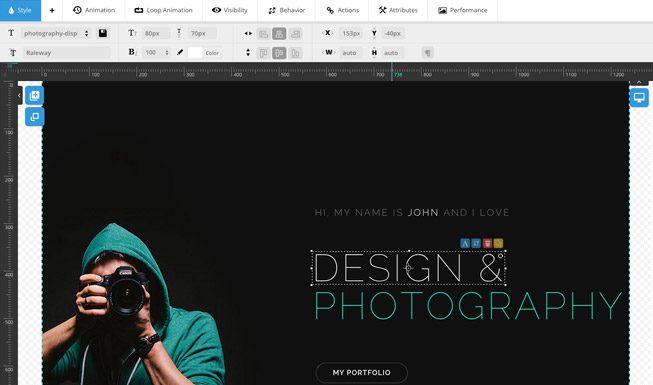The width and height of the screenshot is (653, 385).
Task: Open the Performance tab
Action: [x=462, y=10]
